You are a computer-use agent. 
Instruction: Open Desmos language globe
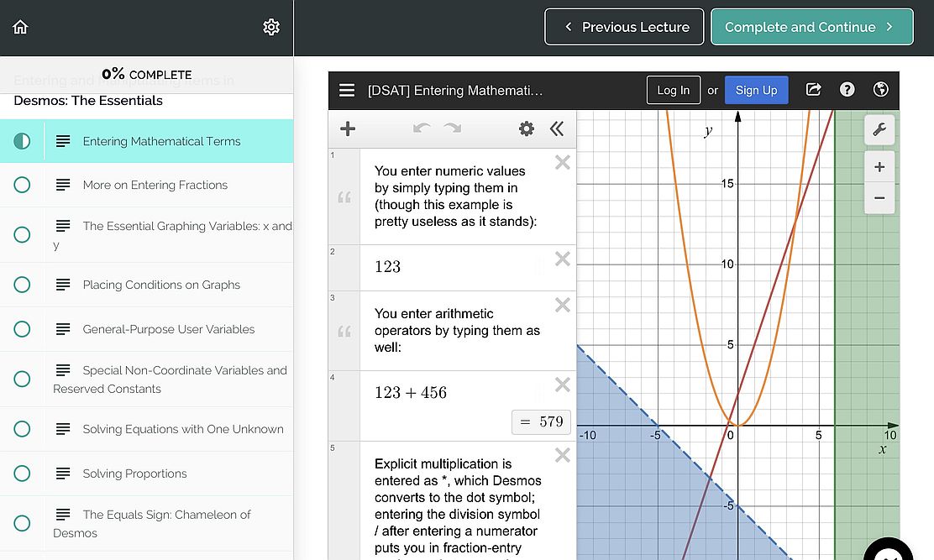coord(880,90)
